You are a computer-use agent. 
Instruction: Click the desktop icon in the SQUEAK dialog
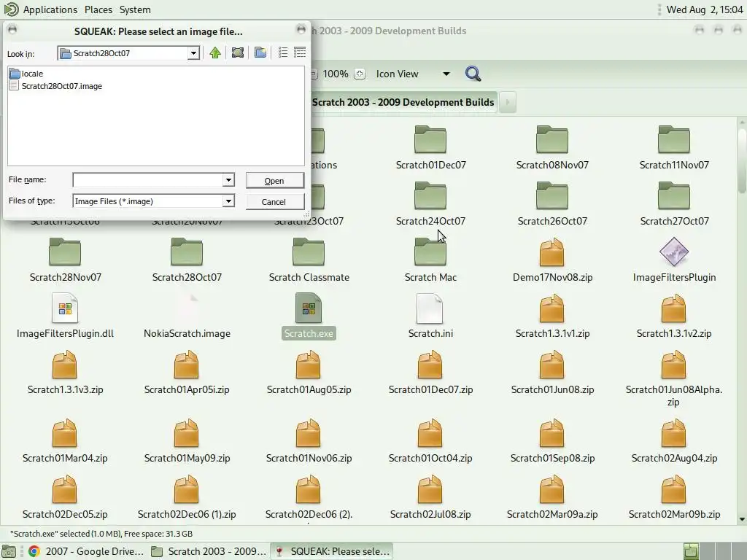[237, 52]
